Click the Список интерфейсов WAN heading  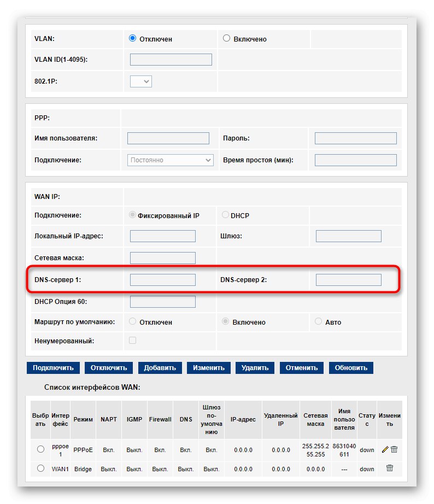click(92, 388)
